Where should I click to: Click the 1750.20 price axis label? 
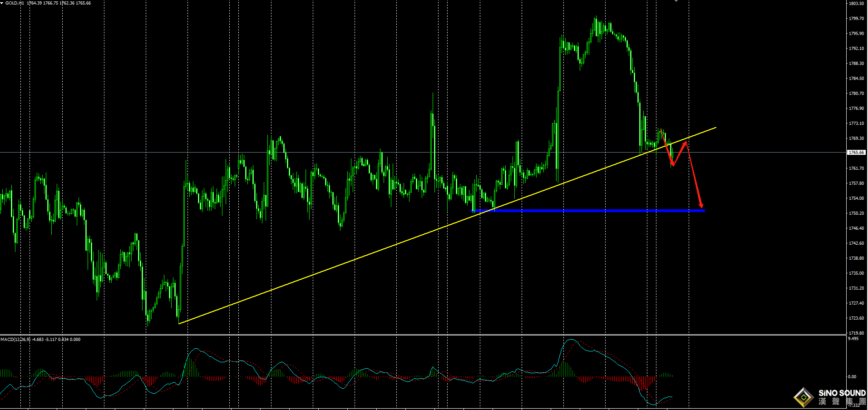(856, 213)
